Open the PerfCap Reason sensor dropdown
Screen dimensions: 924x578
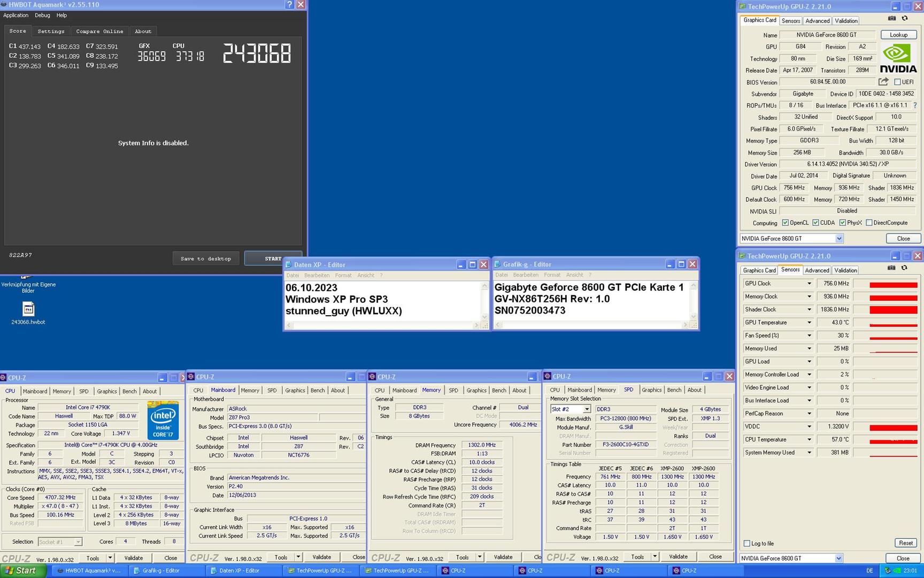(x=809, y=414)
